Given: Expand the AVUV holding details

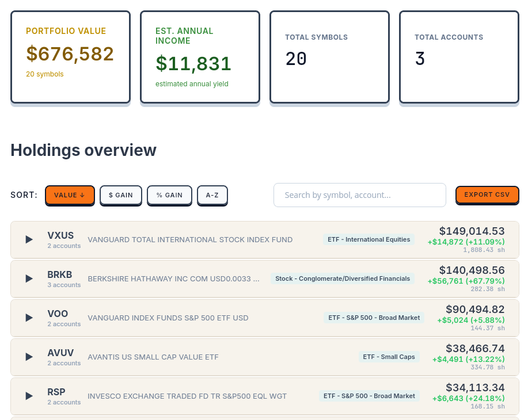Looking at the screenshot, I should click(x=28, y=357).
